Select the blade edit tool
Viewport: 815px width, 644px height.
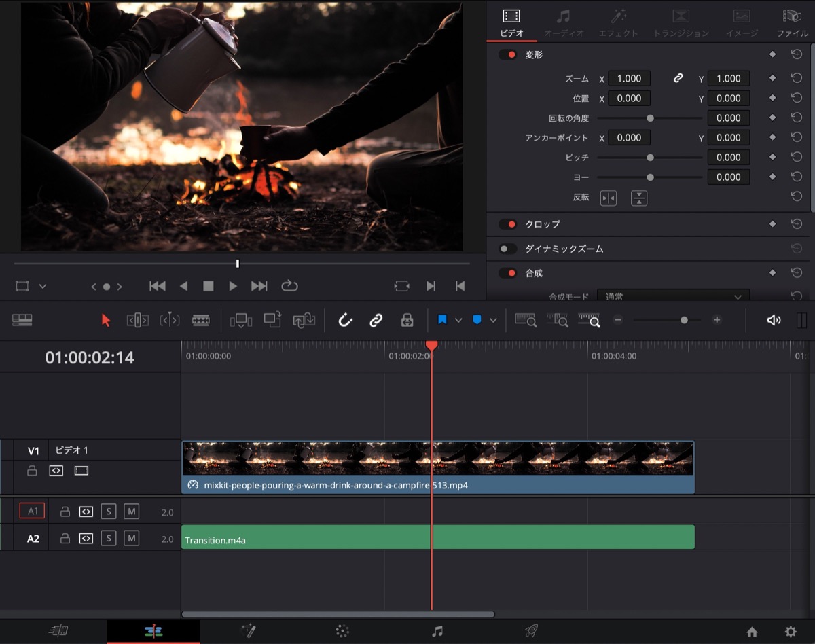[x=200, y=321]
